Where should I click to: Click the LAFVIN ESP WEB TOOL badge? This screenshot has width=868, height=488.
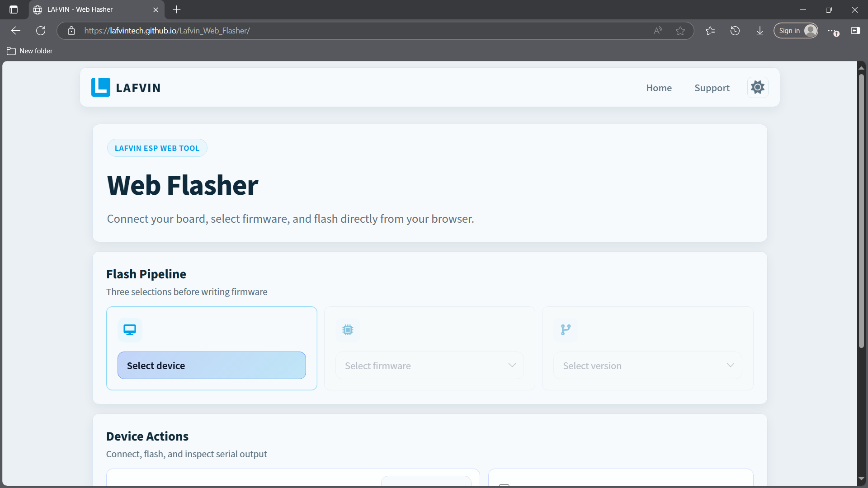tap(157, 148)
